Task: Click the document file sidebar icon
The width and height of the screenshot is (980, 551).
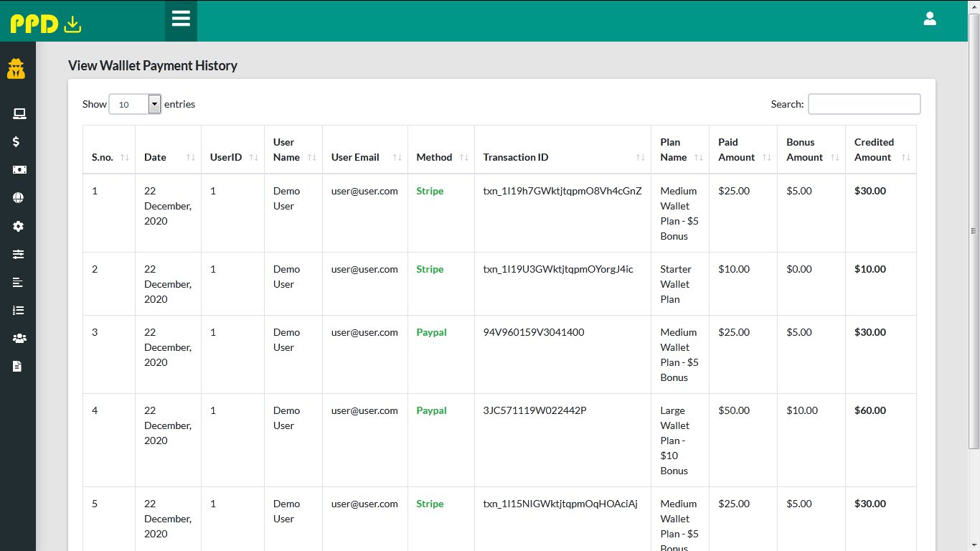Action: click(18, 367)
